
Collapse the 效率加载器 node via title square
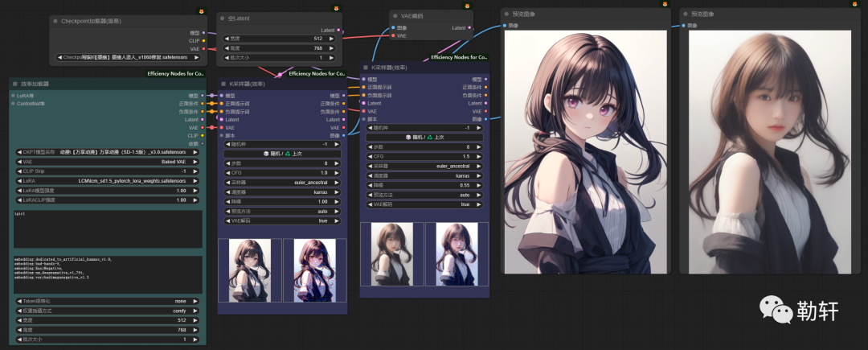coord(15,84)
